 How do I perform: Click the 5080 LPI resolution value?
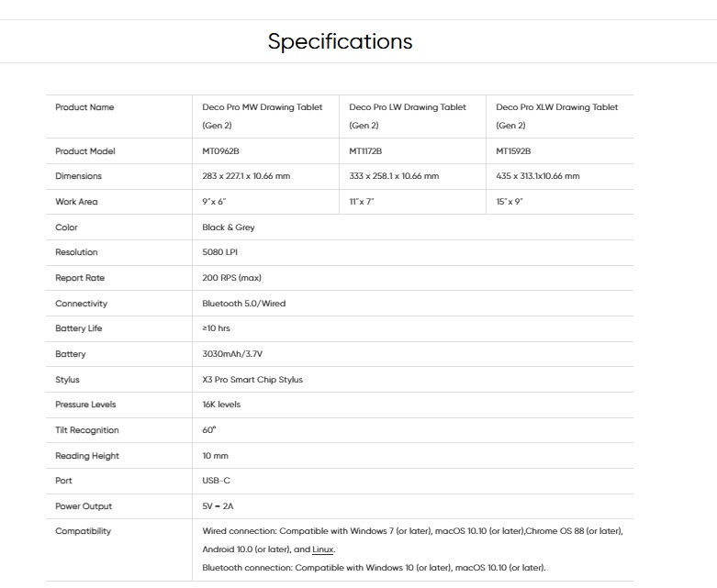pos(220,252)
